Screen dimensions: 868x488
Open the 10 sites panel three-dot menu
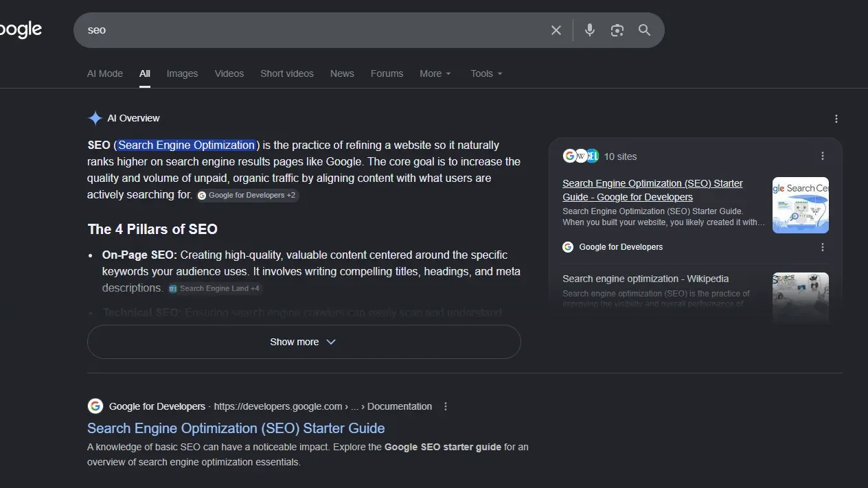pyautogui.click(x=823, y=156)
